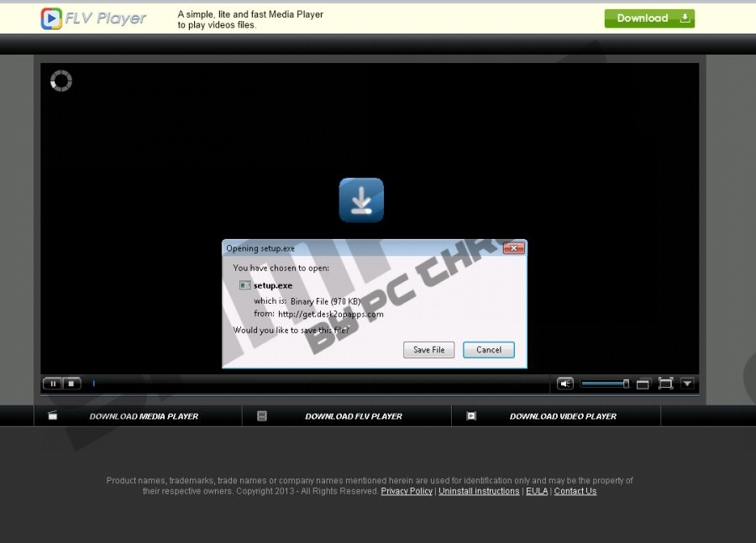
Task: Open the Privacy Policy link
Action: tap(407, 491)
